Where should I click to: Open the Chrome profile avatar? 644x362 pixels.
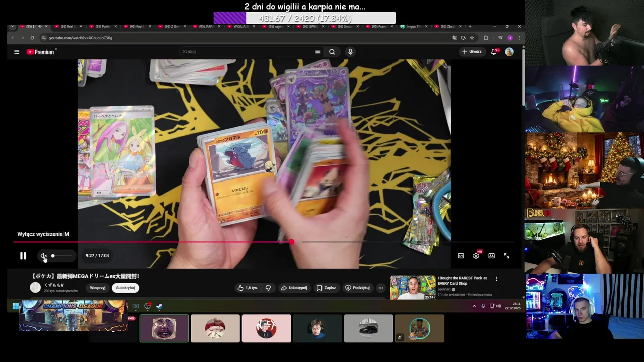click(510, 38)
